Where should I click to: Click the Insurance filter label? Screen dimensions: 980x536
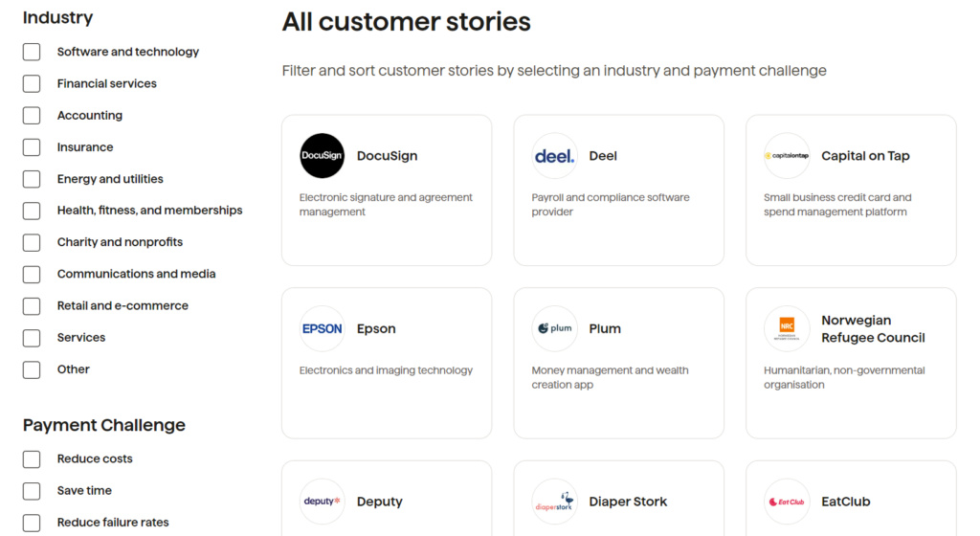tap(85, 147)
